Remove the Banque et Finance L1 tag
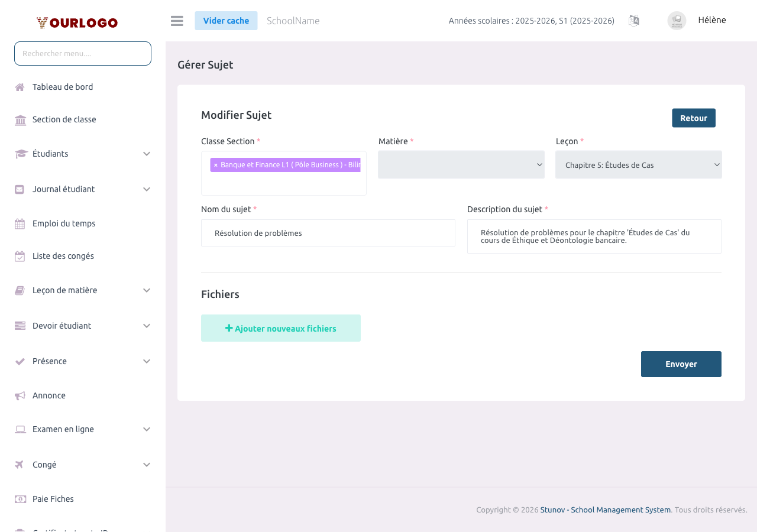Screen dimensions: 757x532 pyautogui.click(x=216, y=166)
